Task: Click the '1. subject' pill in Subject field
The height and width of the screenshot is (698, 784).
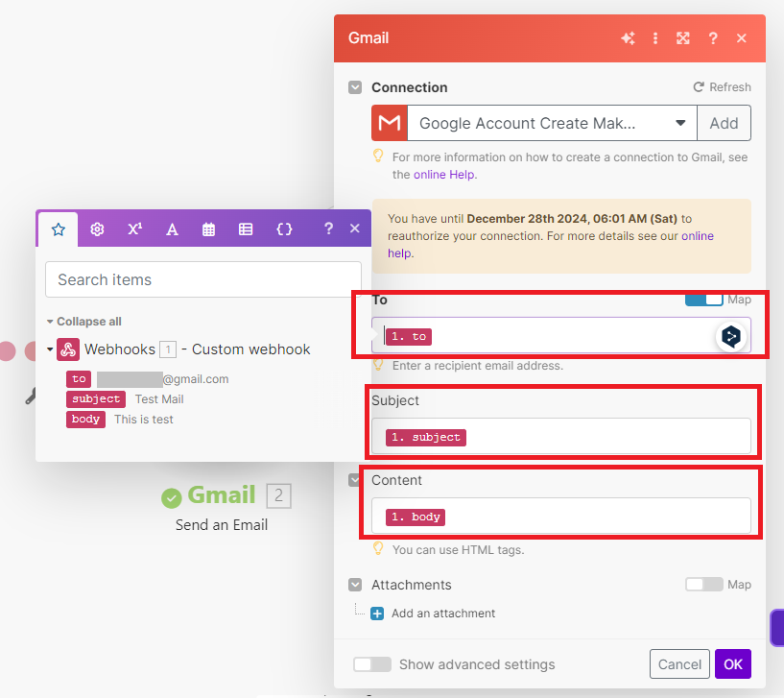Action: point(426,437)
